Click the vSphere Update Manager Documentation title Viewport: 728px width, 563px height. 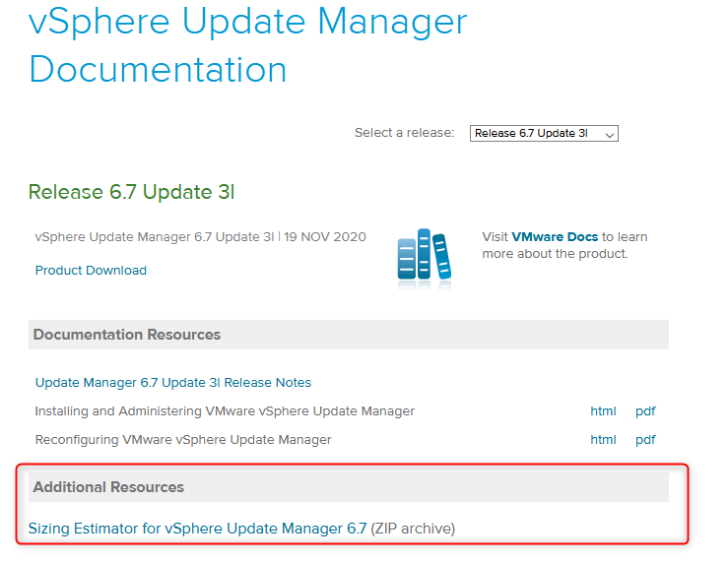click(247, 45)
